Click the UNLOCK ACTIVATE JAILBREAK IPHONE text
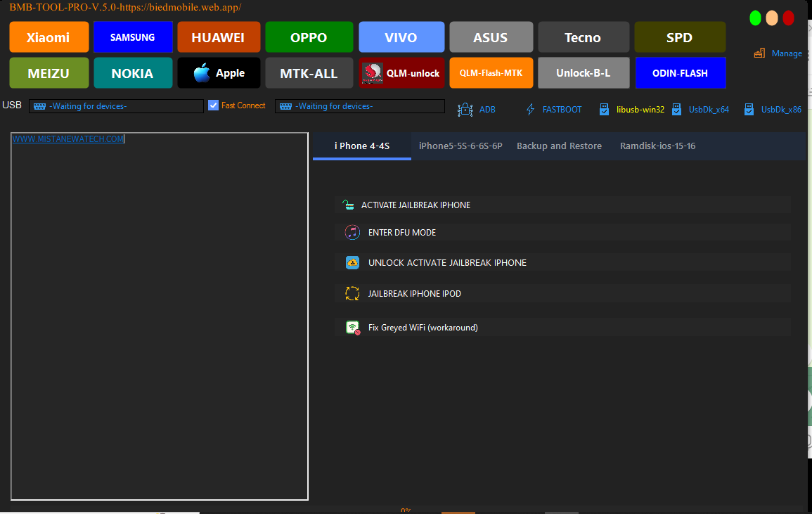Viewport: 812px width, 514px height. click(x=447, y=263)
